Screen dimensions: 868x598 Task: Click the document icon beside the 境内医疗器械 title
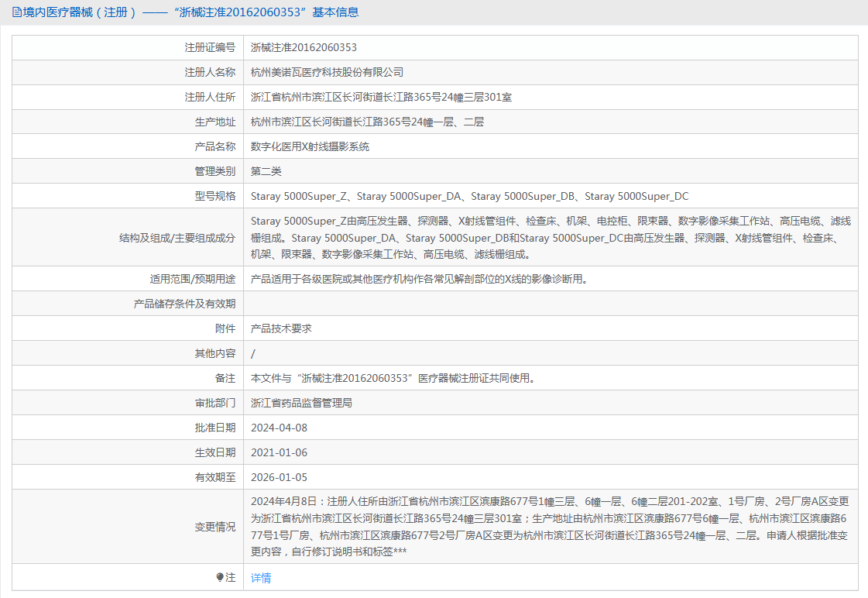(17, 12)
